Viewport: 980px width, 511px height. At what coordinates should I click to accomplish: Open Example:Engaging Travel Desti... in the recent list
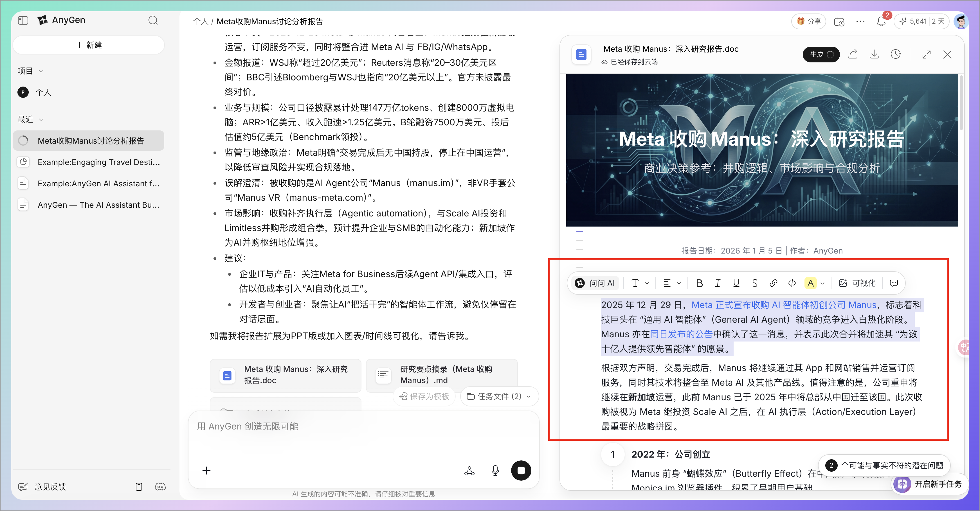(x=98, y=162)
